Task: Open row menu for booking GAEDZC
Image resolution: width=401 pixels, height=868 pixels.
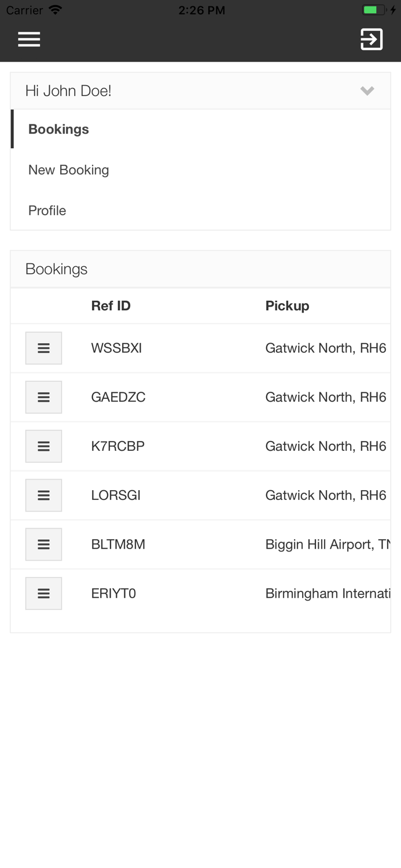Action: 43,398
